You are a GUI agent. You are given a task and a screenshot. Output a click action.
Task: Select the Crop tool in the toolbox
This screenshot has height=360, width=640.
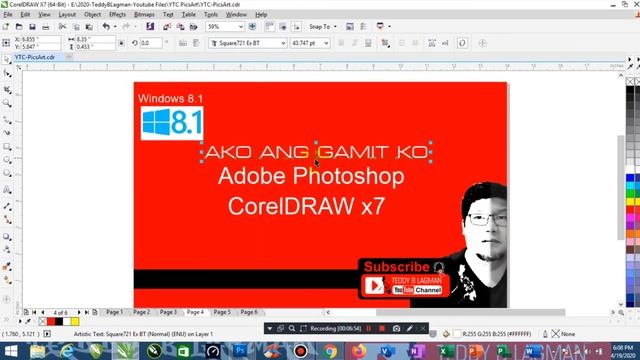pyautogui.click(x=7, y=90)
